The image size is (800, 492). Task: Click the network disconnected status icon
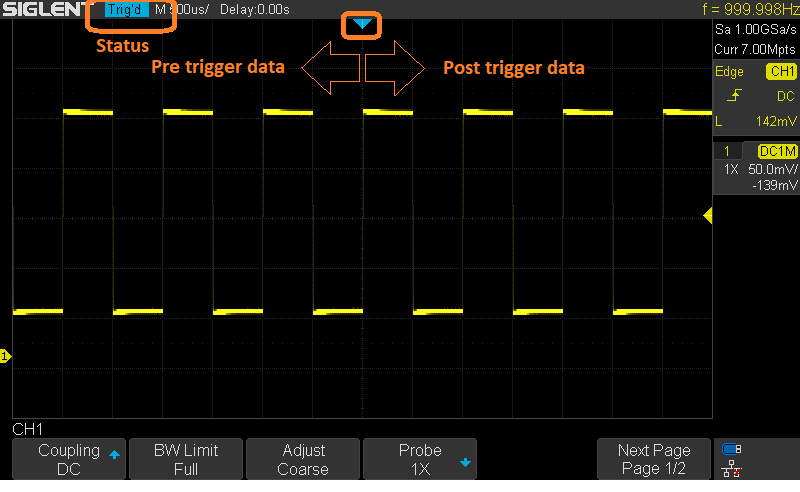[x=731, y=469]
